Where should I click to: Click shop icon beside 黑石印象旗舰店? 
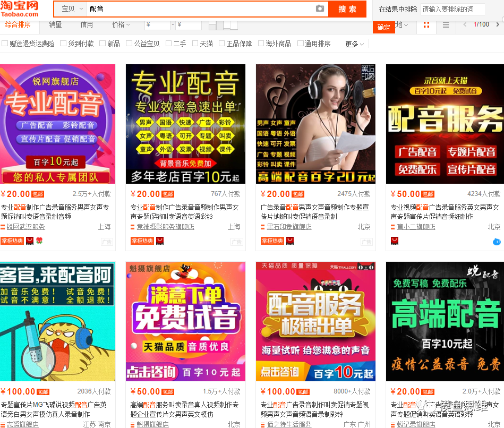[262, 227]
